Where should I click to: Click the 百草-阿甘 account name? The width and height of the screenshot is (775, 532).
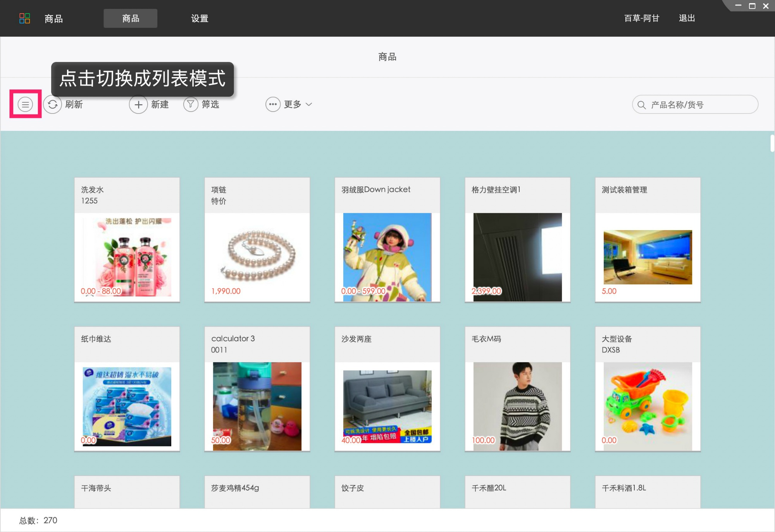click(x=641, y=18)
